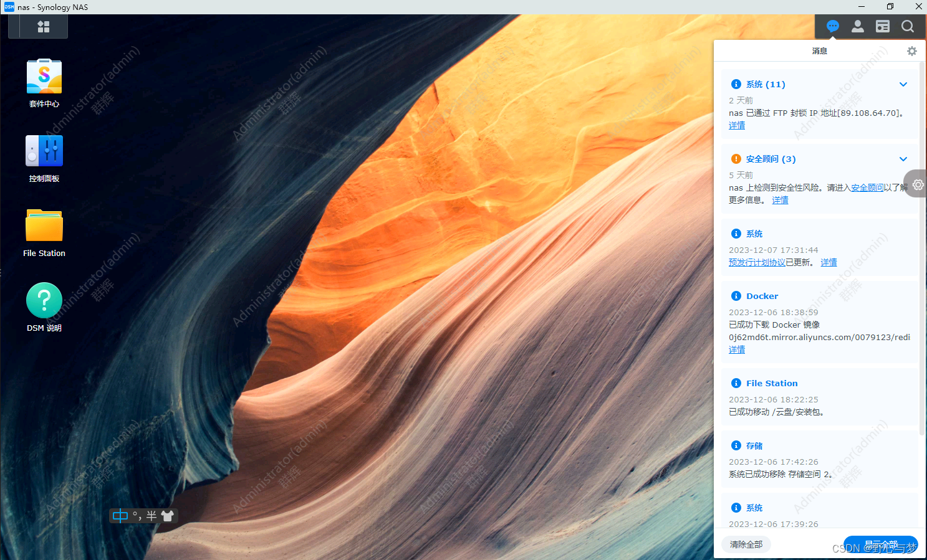Image resolution: width=927 pixels, height=560 pixels.
Task: Click the search magnifier icon
Action: [908, 26]
